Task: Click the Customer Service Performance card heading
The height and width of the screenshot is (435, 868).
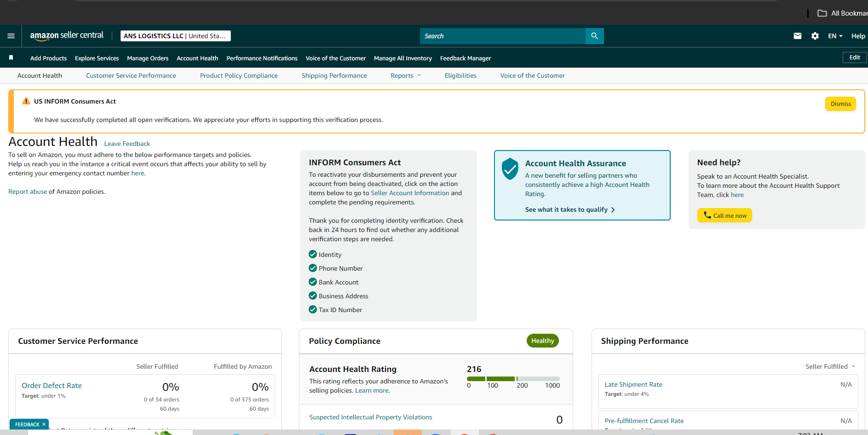Action: click(x=78, y=341)
